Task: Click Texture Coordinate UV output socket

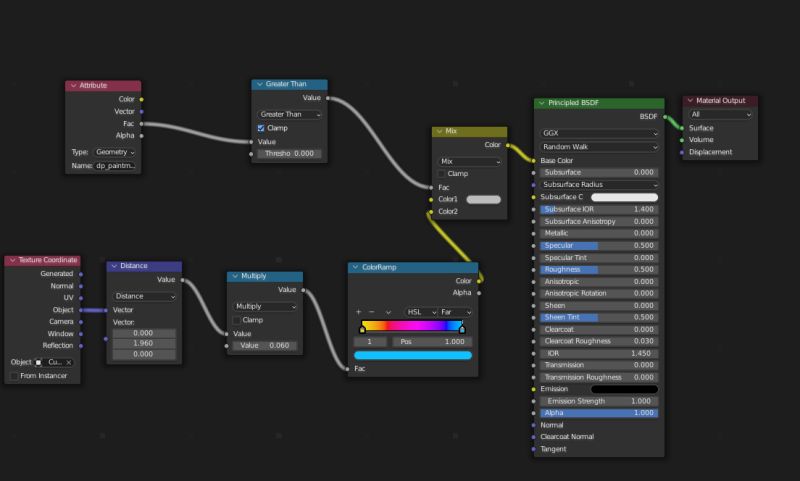Action: click(x=81, y=298)
